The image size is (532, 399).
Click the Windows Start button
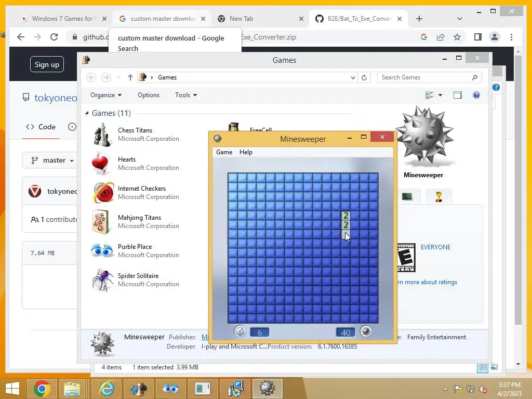tap(12, 389)
